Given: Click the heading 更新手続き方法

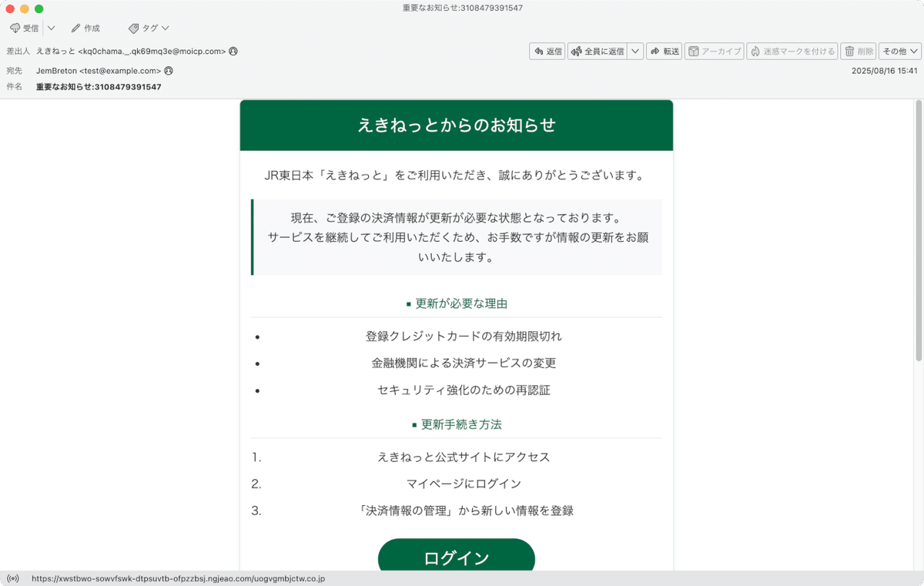Looking at the screenshot, I should (x=457, y=424).
